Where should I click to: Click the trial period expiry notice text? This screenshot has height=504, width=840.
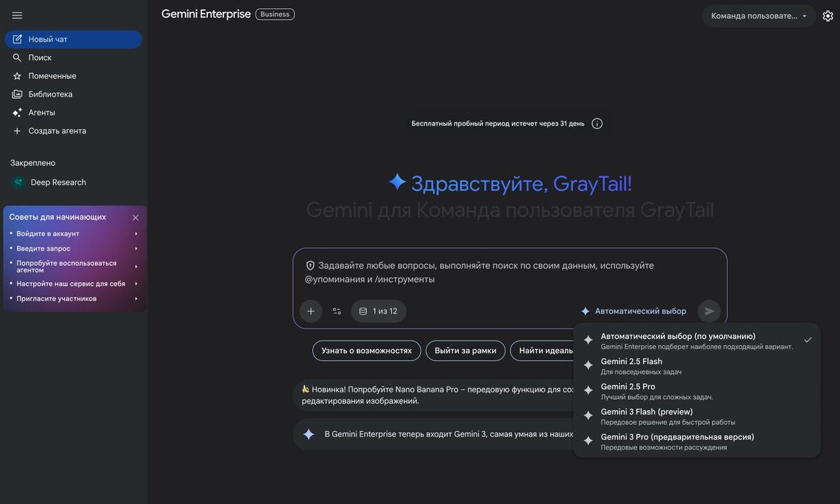click(498, 124)
